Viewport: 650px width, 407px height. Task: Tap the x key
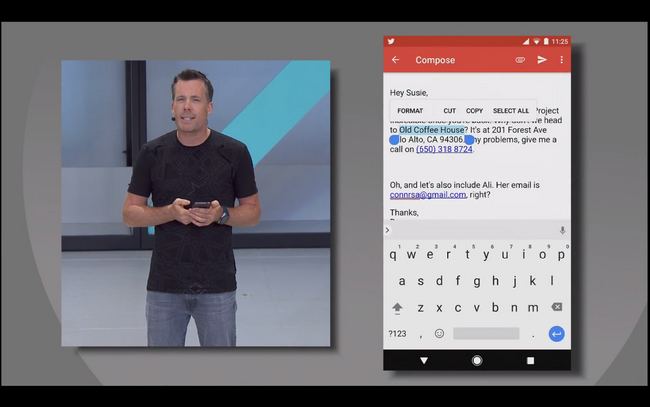coord(439,308)
